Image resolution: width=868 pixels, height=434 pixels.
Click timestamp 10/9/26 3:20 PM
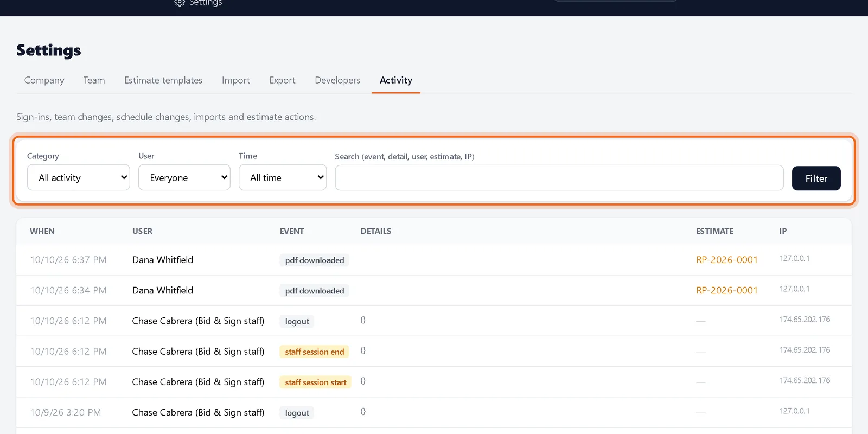pyautogui.click(x=66, y=412)
